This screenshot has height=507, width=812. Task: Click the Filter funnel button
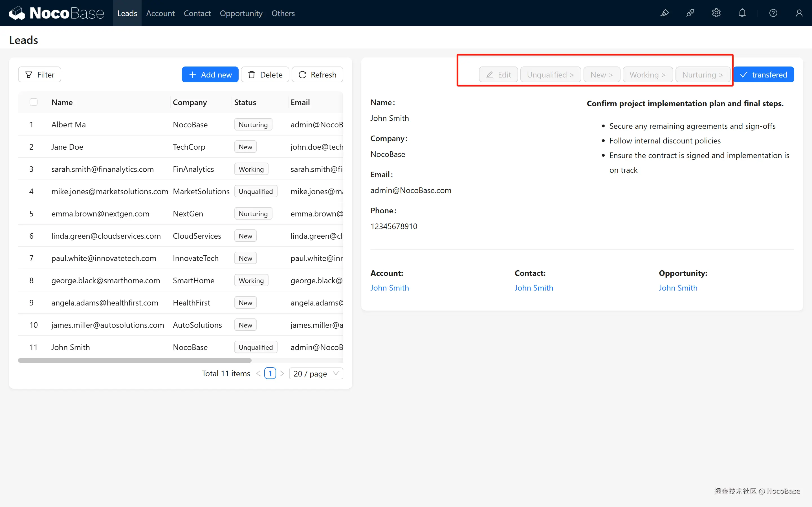coord(39,74)
